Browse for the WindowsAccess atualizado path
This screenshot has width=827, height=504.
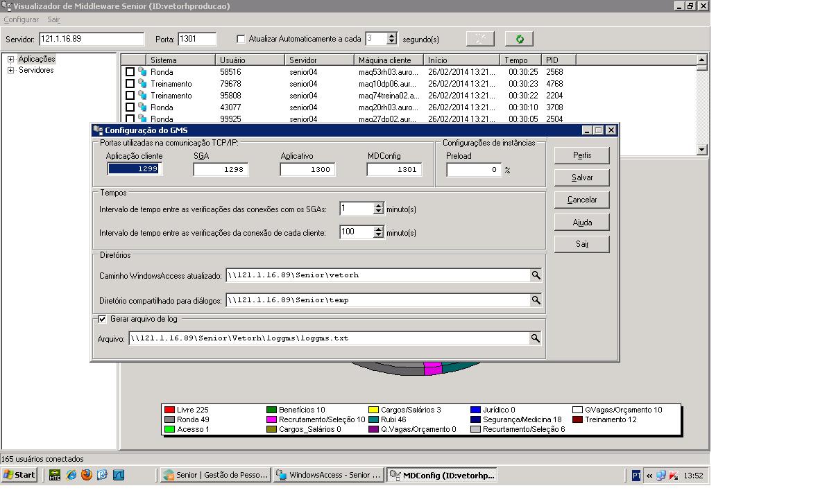[536, 275]
